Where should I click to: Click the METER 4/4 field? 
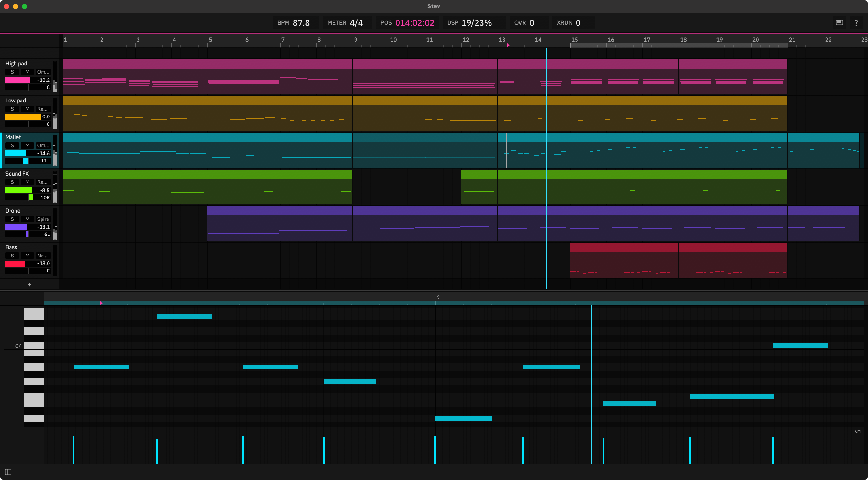pos(347,22)
